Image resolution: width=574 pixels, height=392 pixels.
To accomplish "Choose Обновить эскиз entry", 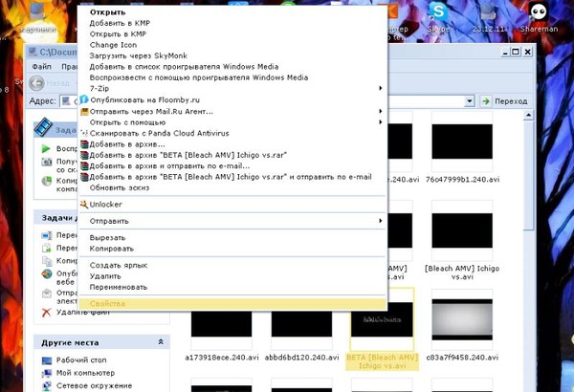I will point(120,187).
